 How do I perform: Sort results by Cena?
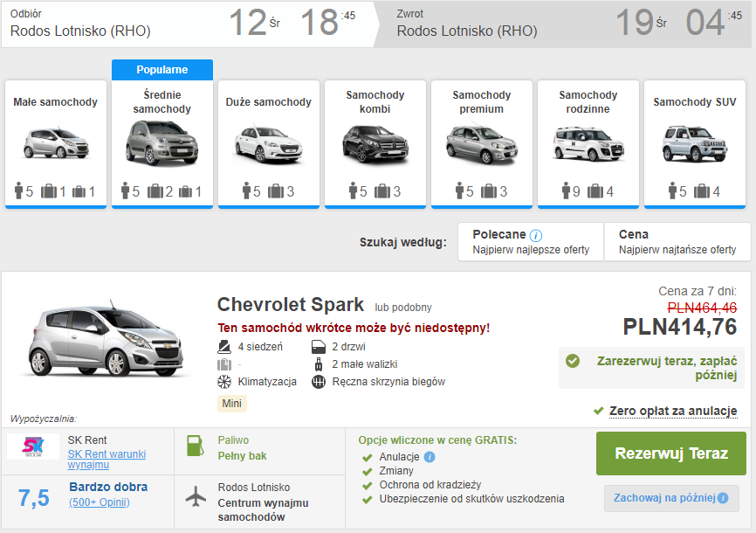pos(677,242)
